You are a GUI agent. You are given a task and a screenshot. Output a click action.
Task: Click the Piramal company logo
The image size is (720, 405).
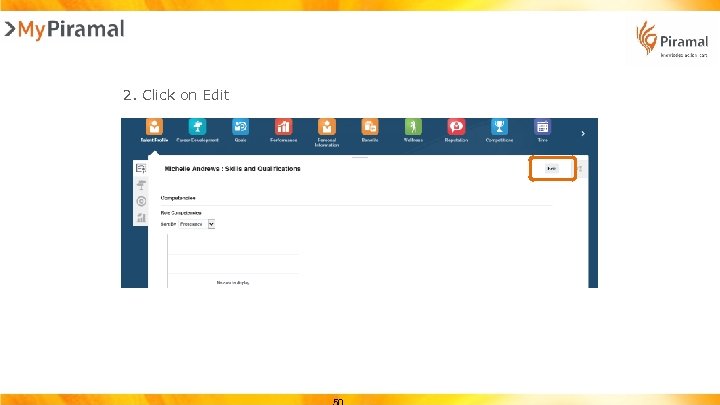pyautogui.click(x=672, y=39)
